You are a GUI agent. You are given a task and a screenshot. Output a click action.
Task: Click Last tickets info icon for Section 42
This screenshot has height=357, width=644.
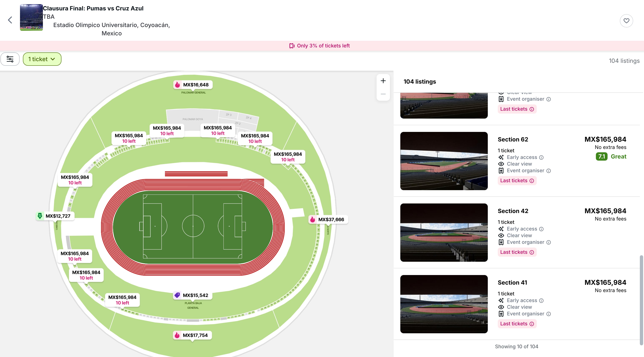tap(532, 252)
